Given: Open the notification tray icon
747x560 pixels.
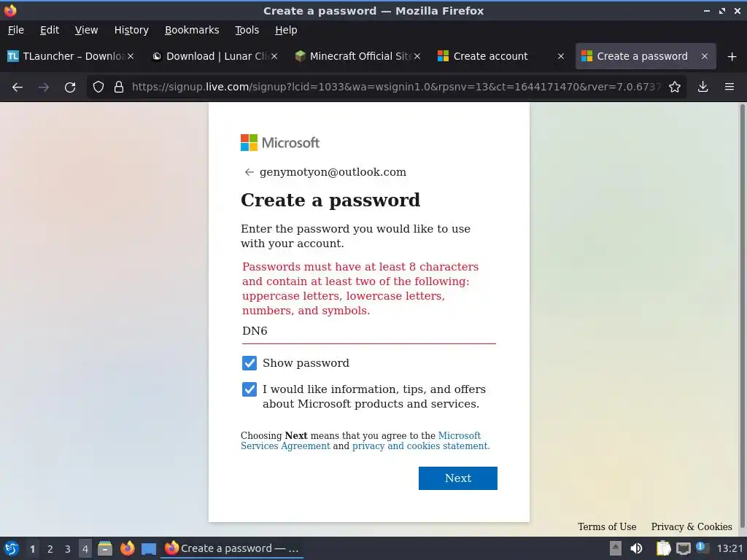Looking at the screenshot, I should click(x=703, y=548).
